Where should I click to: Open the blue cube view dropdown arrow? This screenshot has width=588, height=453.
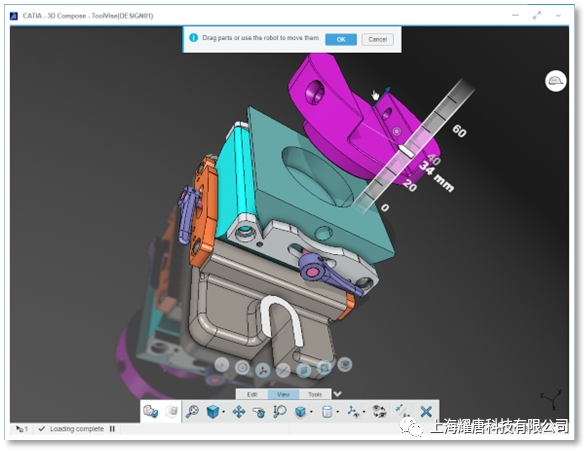(x=224, y=412)
